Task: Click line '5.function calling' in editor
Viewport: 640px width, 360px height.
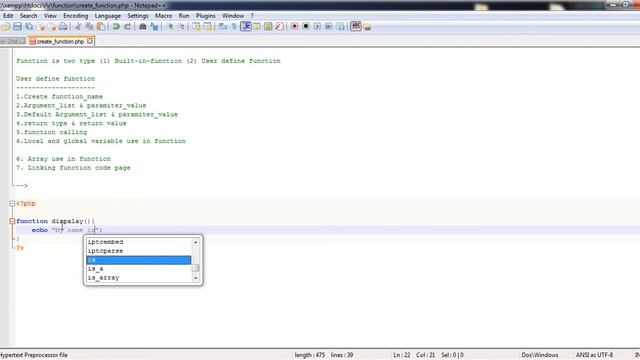Action: click(51, 132)
